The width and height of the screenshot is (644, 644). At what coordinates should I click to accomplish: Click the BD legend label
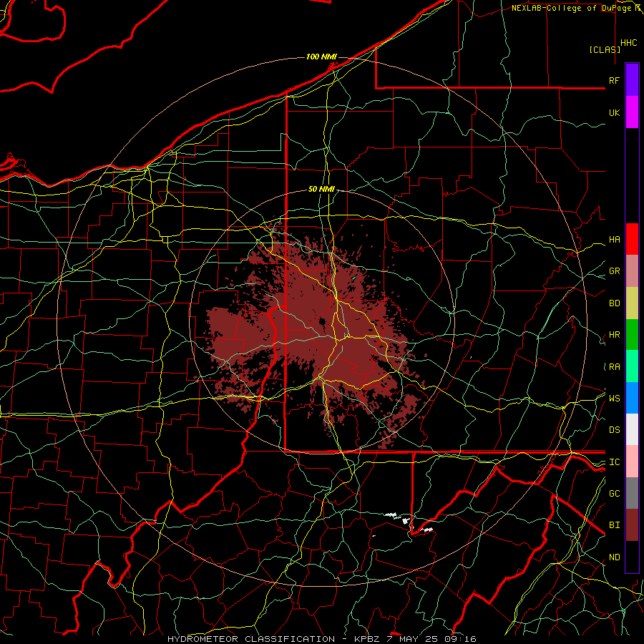click(x=615, y=303)
